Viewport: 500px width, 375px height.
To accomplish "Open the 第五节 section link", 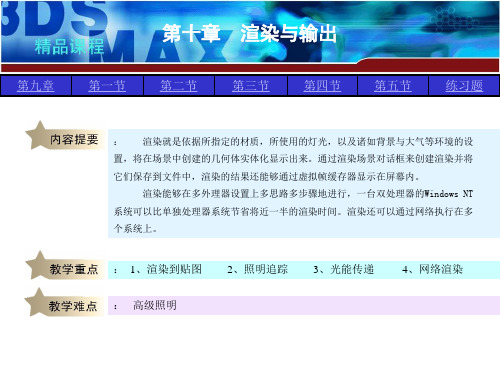I will click(393, 86).
